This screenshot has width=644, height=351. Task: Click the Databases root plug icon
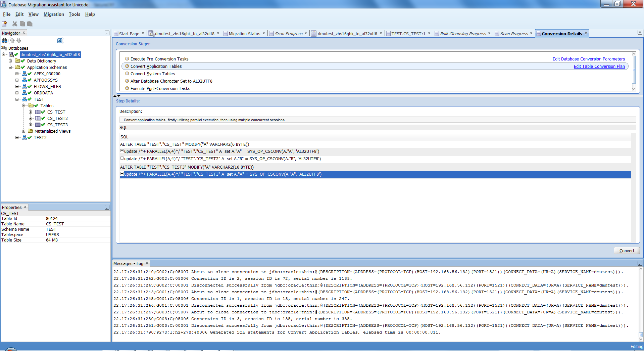(x=4, y=48)
